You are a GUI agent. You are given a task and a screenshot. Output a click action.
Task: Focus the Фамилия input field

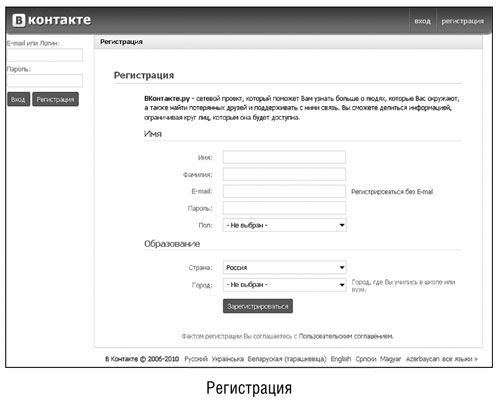[284, 174]
